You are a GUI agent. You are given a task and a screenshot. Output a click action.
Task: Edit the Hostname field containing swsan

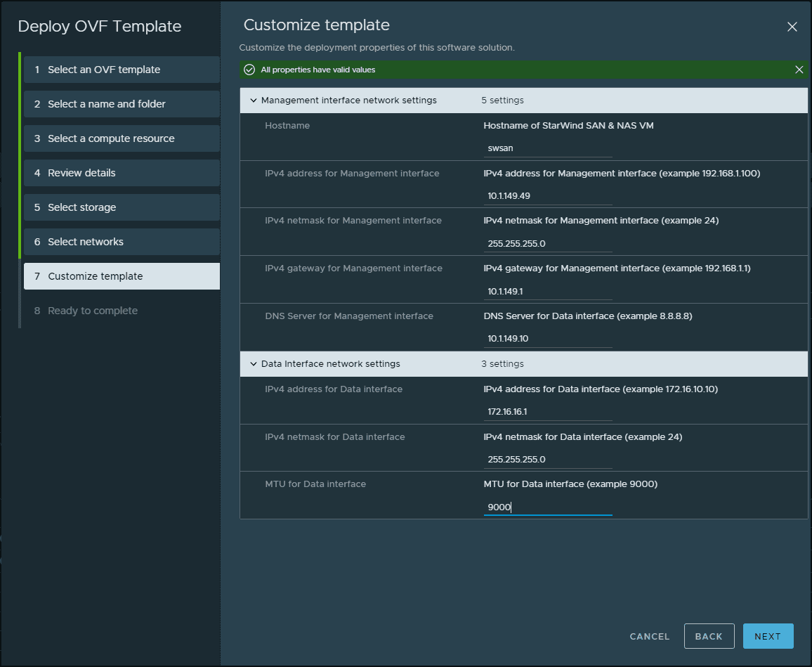[548, 148]
